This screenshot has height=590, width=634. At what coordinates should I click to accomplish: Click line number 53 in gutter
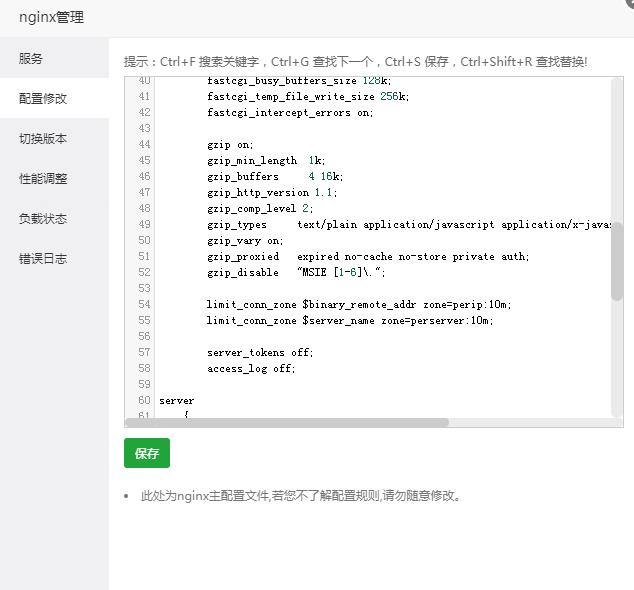pos(144,288)
